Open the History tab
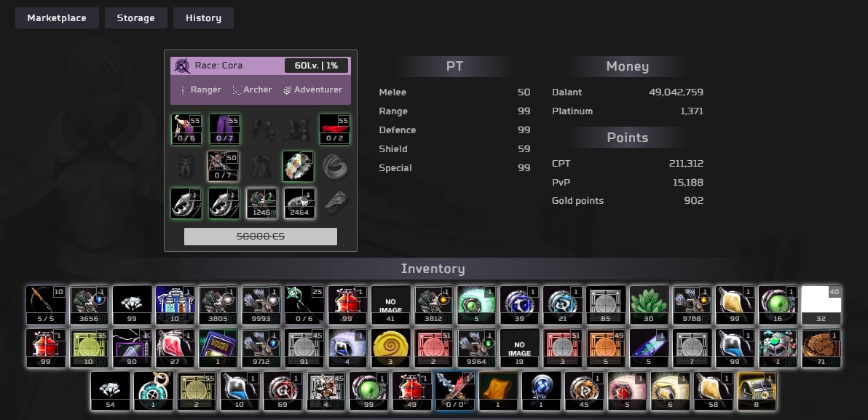Viewport: 868px width, 420px height. pyautogui.click(x=203, y=18)
